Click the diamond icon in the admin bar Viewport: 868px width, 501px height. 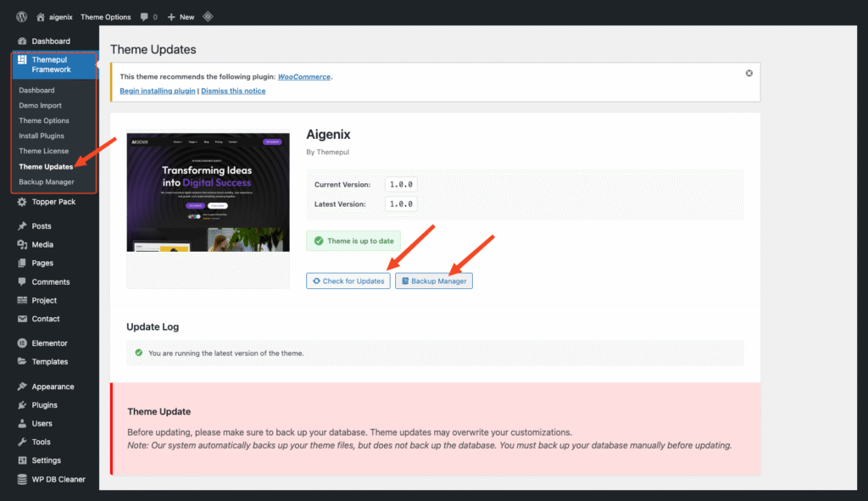pyautogui.click(x=208, y=16)
